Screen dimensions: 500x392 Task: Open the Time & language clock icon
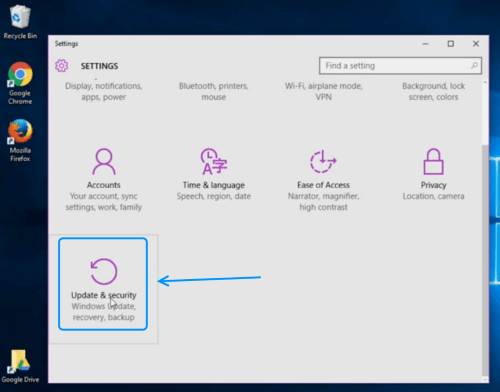(214, 162)
